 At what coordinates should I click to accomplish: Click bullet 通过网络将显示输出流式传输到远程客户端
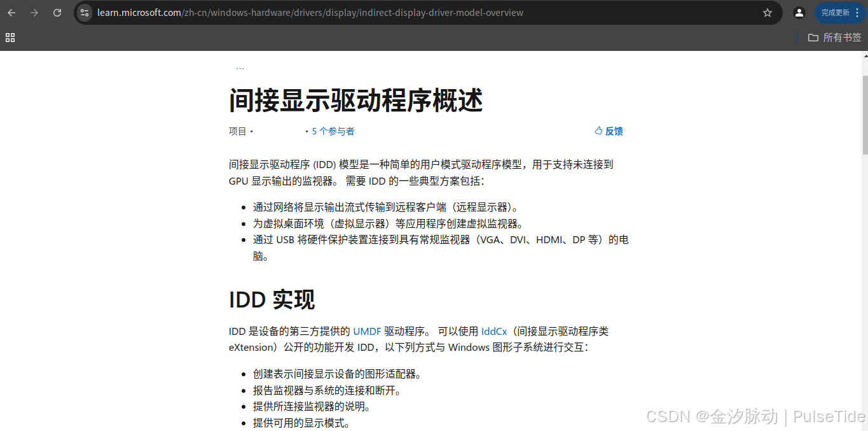[x=386, y=207]
